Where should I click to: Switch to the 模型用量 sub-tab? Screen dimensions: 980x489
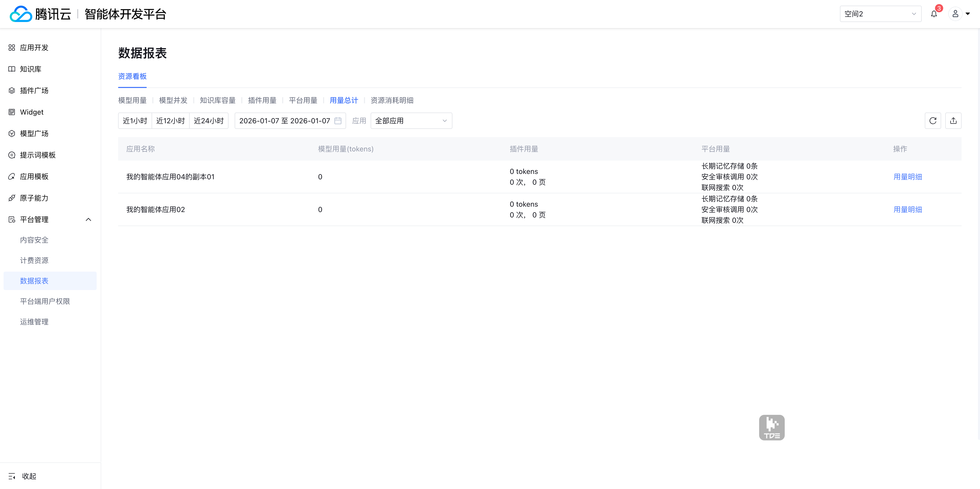[132, 101]
